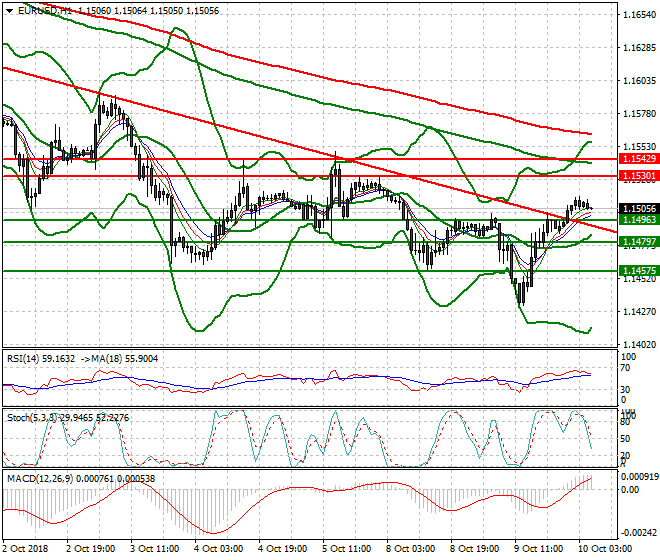Click the 3 Oct 11:00 time label
The width and height of the screenshot is (660, 560).
click(x=154, y=549)
